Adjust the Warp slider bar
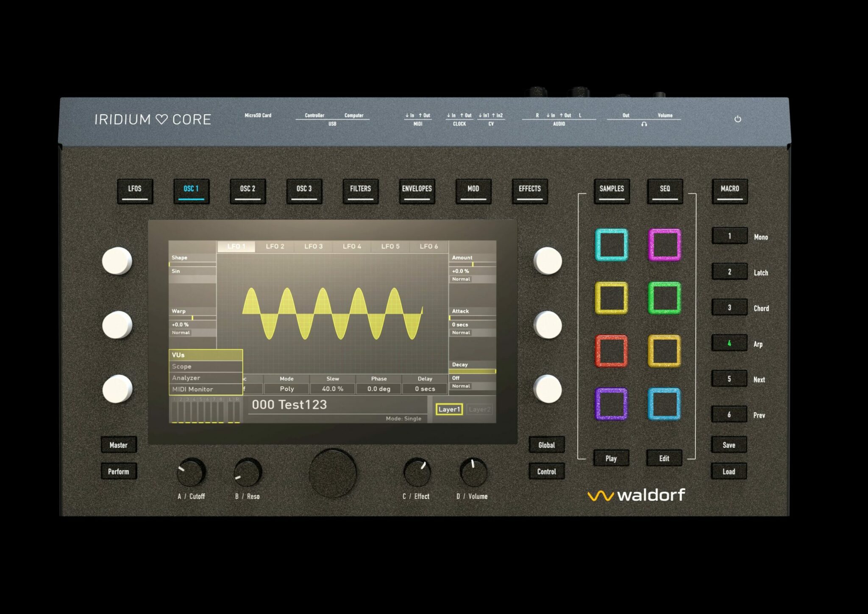 (192, 318)
